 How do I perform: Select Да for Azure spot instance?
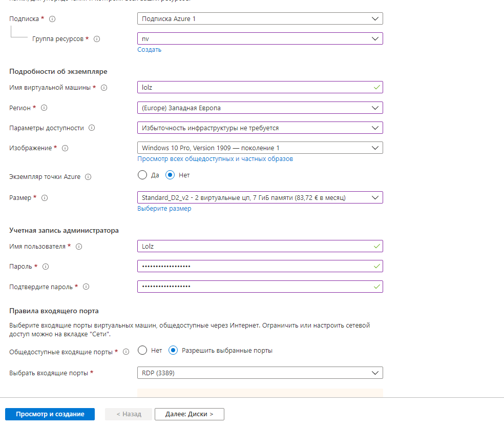142,175
